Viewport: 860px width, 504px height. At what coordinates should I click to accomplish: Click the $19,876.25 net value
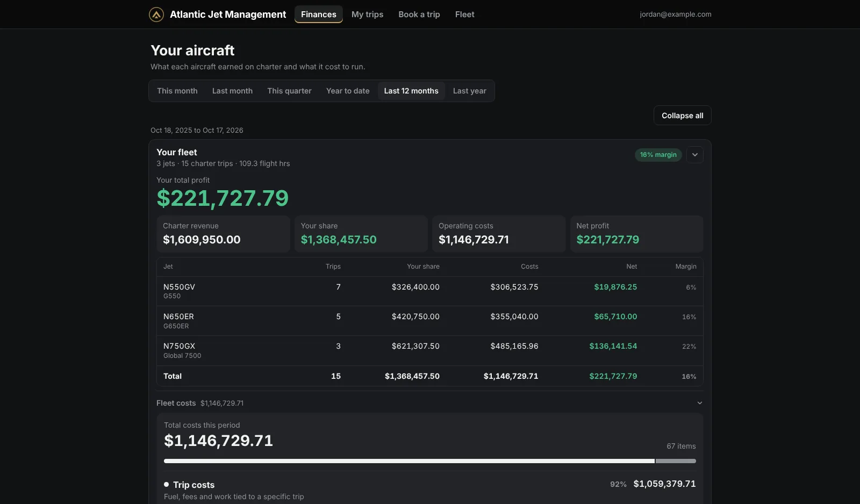click(x=615, y=287)
